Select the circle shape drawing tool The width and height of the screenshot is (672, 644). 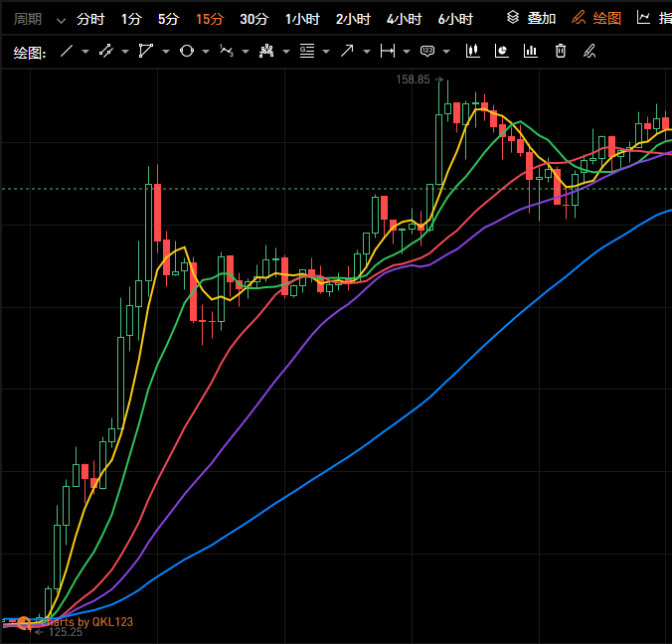187,52
